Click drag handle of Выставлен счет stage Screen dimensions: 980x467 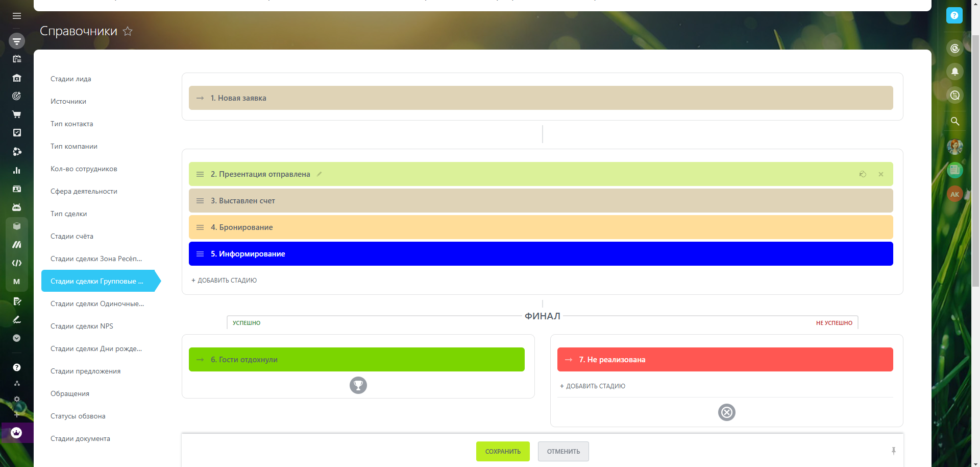click(200, 201)
